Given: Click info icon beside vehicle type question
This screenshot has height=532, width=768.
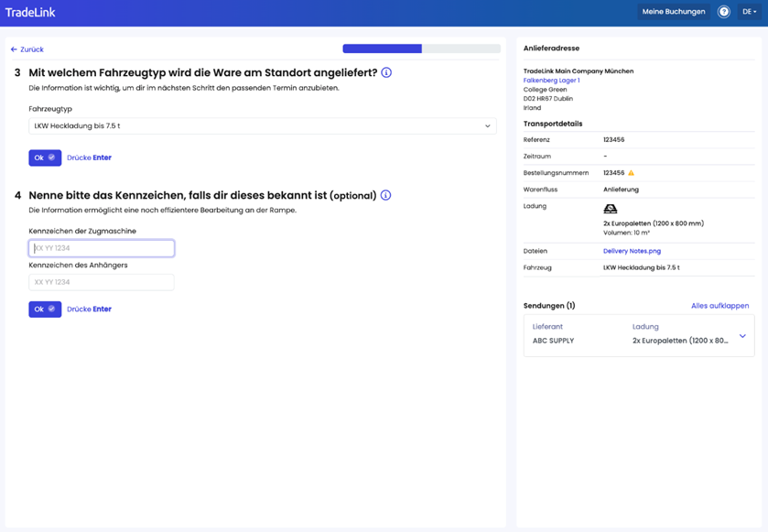Looking at the screenshot, I should tap(386, 72).
